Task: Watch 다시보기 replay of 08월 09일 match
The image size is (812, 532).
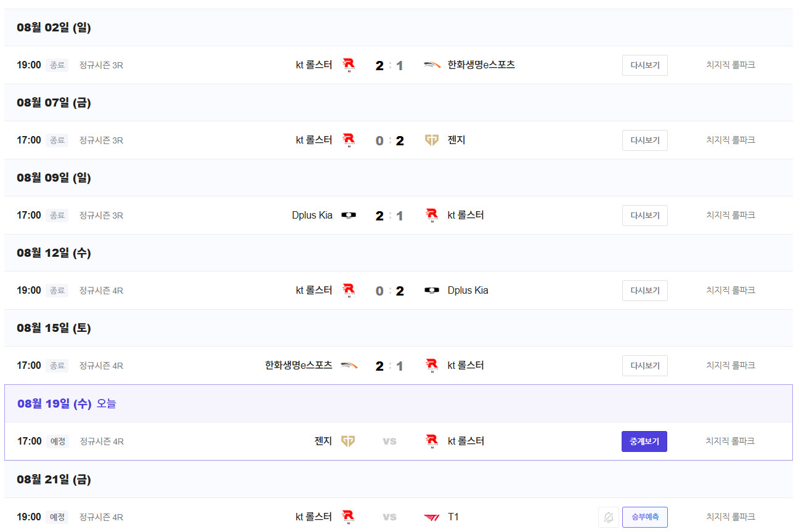Action: pos(645,216)
